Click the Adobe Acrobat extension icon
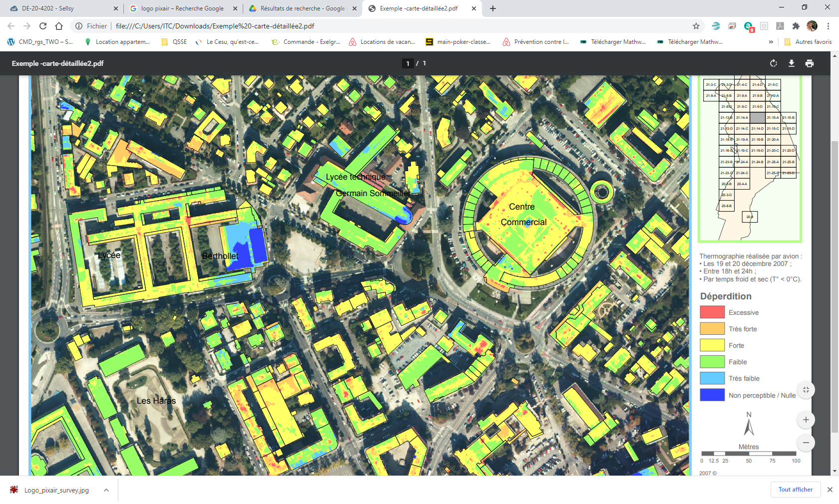The height and width of the screenshot is (504, 839). point(780,26)
